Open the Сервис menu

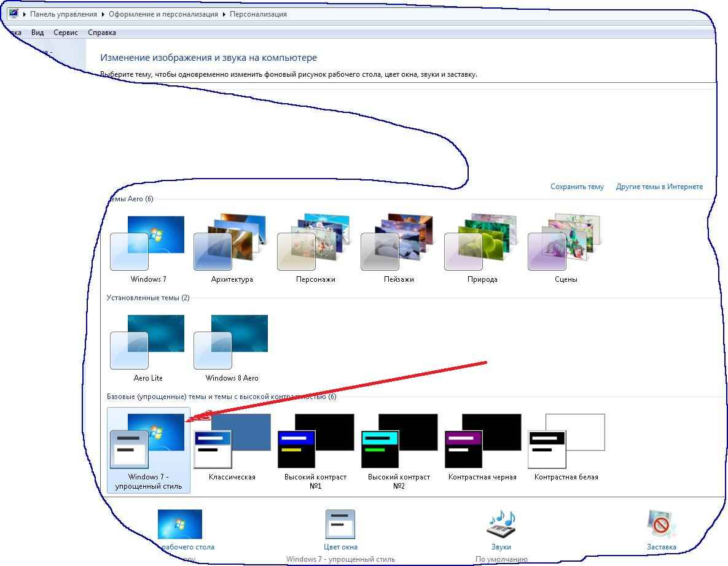[x=66, y=33]
